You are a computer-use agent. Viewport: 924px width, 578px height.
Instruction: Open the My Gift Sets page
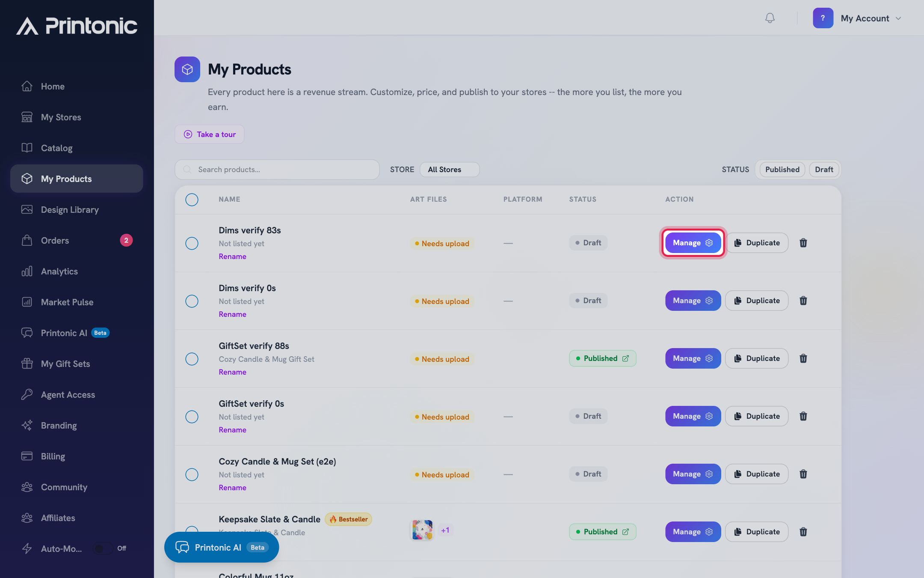pos(77,364)
